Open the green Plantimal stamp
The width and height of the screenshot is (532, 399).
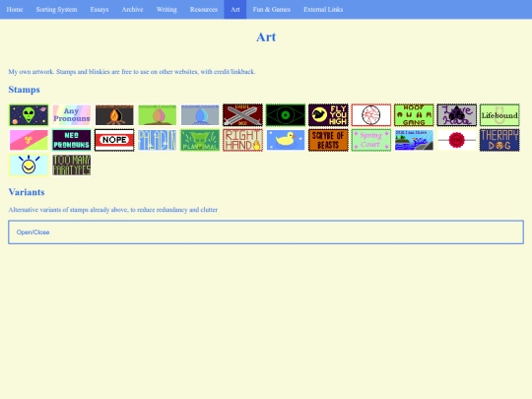click(200, 140)
